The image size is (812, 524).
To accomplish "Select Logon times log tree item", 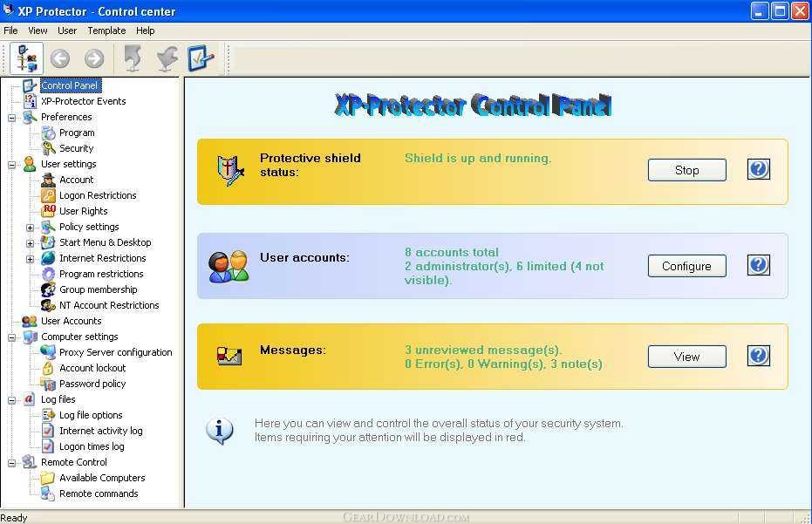I will coord(92,446).
